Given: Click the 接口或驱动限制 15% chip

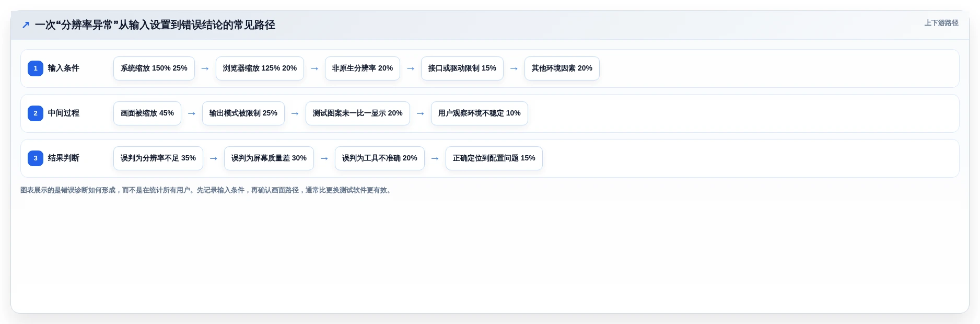Looking at the screenshot, I should [x=462, y=68].
